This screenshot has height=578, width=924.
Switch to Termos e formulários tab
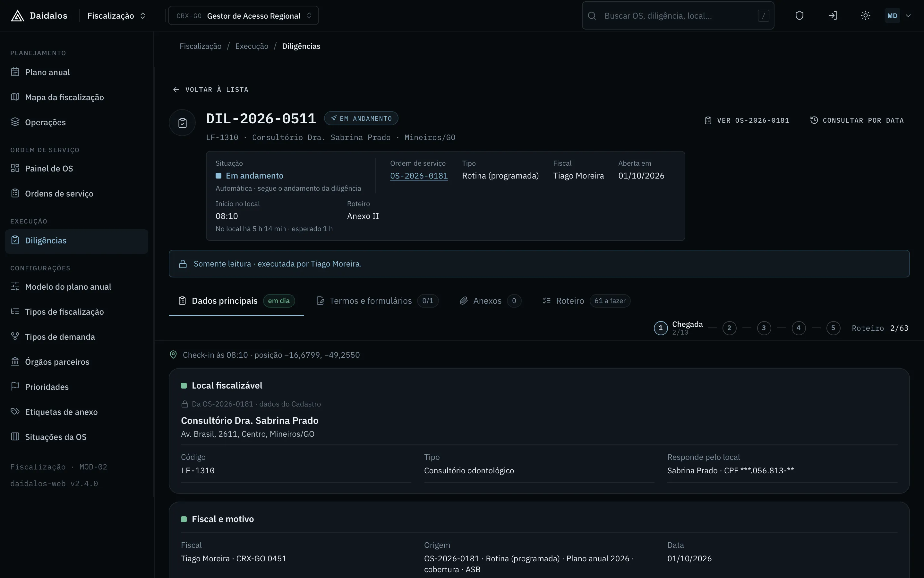point(377,301)
